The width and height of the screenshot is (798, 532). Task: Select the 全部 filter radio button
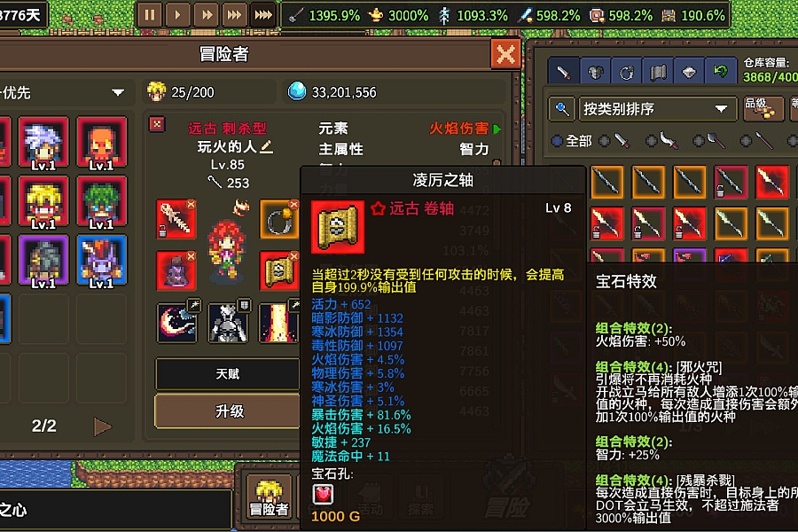tap(558, 140)
